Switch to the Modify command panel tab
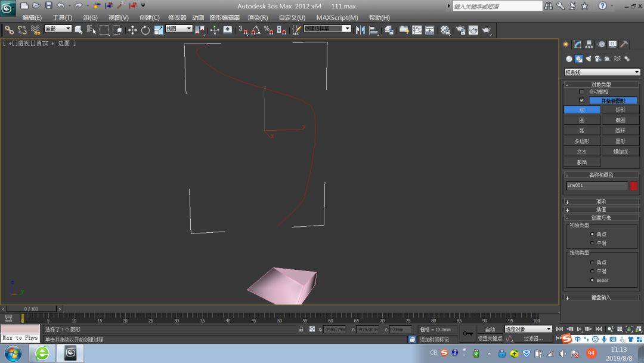644x363 pixels. click(x=577, y=44)
